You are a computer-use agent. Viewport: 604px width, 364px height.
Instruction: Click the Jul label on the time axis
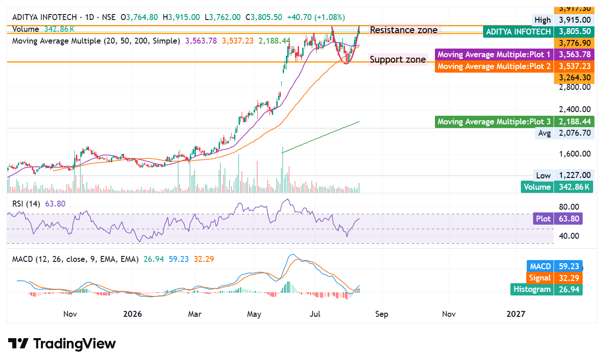click(x=315, y=314)
